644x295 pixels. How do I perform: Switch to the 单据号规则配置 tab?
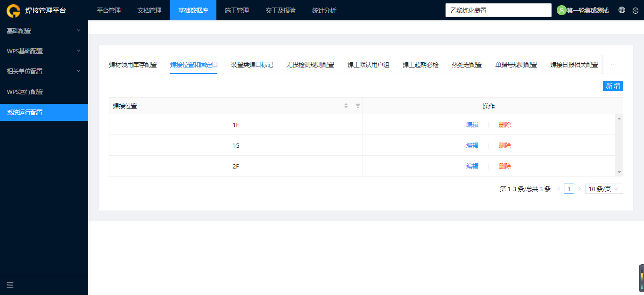[516, 65]
